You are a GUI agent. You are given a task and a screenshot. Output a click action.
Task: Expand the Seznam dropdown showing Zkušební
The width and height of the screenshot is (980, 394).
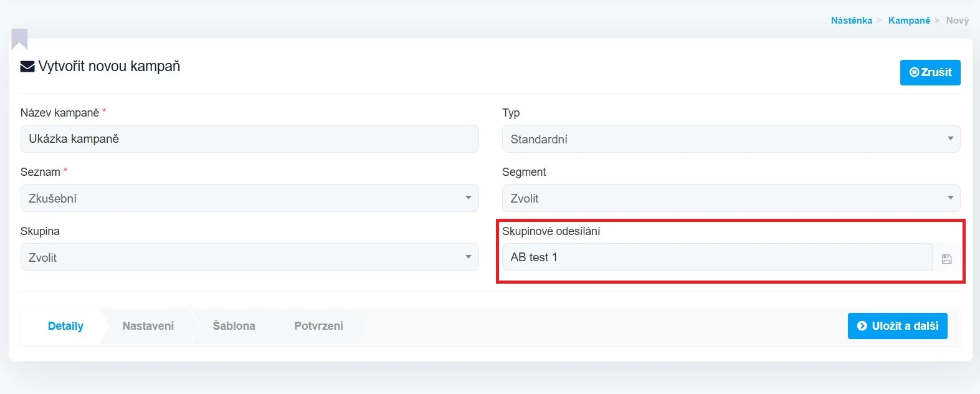pos(249,198)
